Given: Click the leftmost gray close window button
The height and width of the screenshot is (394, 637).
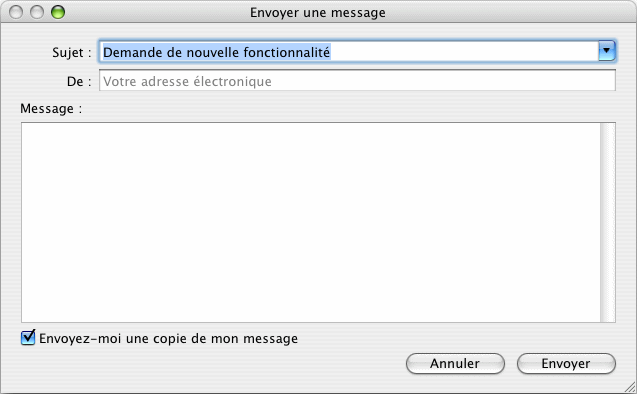Looking at the screenshot, I should point(16,12).
